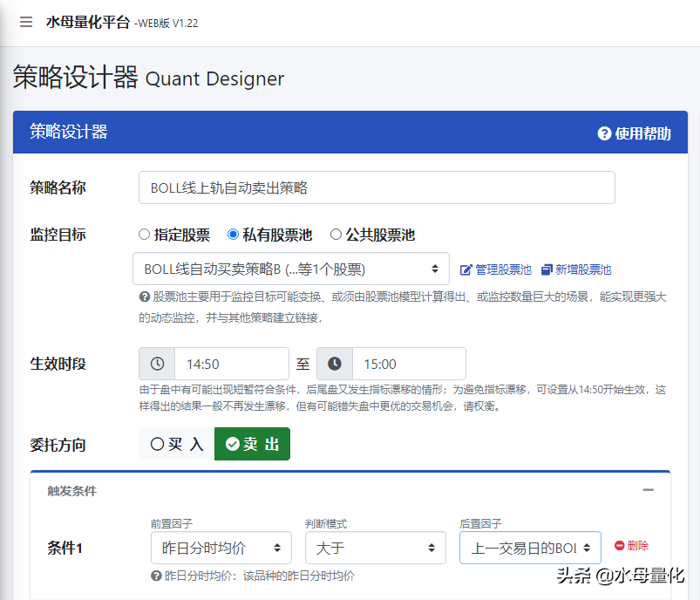Click the question mark icon beside 使用帮助
Screen dimensions: 700x600
point(604,133)
